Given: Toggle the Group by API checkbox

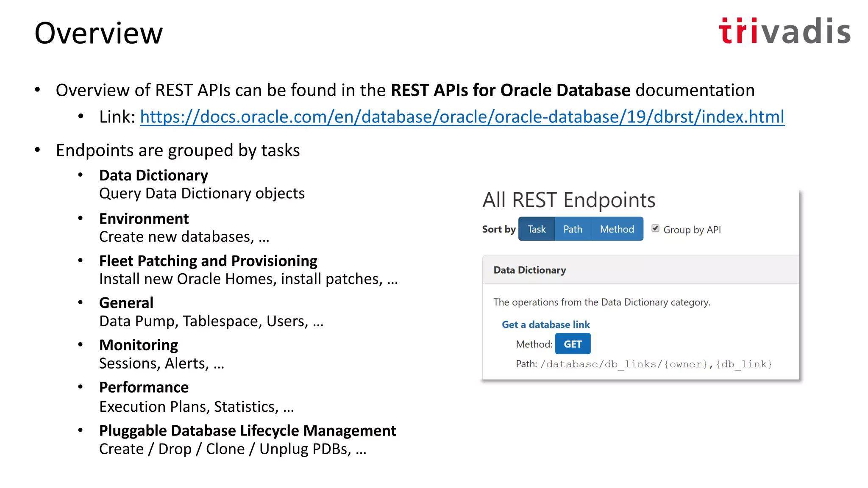Looking at the screenshot, I should pyautogui.click(x=655, y=229).
